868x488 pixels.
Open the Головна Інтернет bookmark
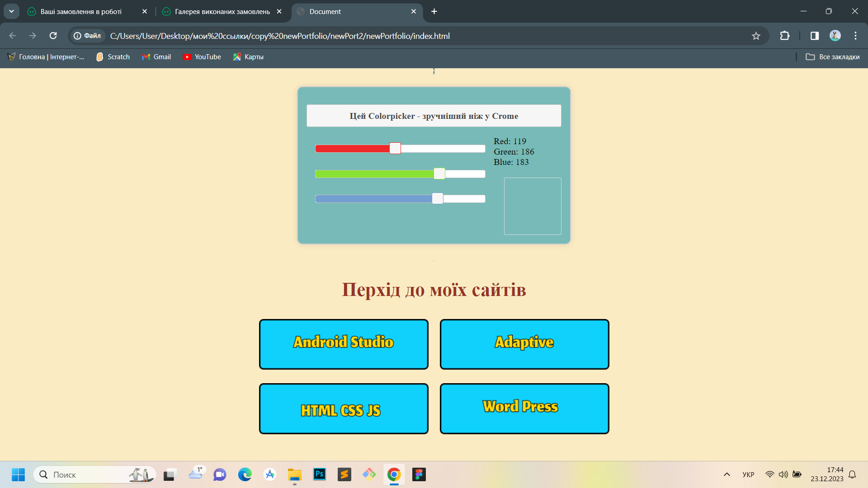pyautogui.click(x=46, y=57)
